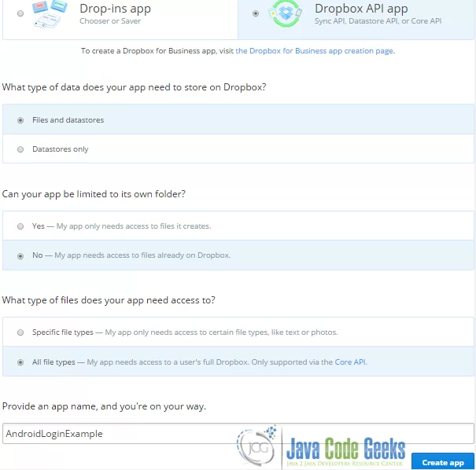Click 'Chooser or Saver' subtitle text
476x470 pixels.
coord(110,21)
